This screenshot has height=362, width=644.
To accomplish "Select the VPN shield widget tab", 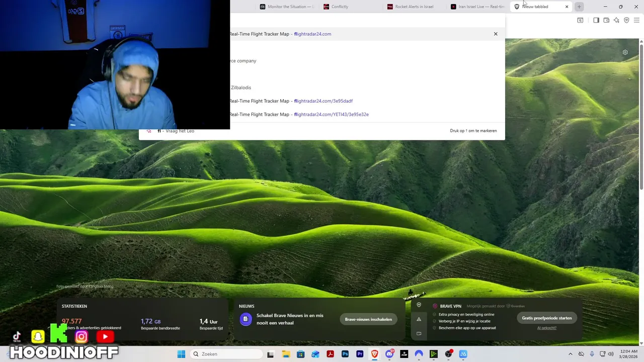I will [419, 305].
